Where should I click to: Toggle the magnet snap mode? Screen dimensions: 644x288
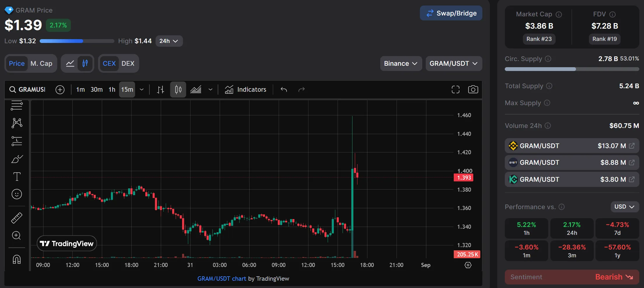[x=17, y=259]
